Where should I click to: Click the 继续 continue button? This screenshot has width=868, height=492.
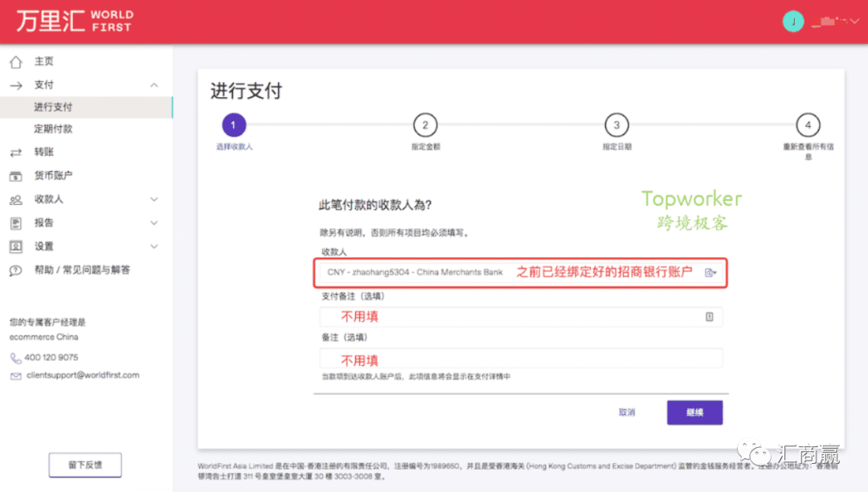[694, 412]
